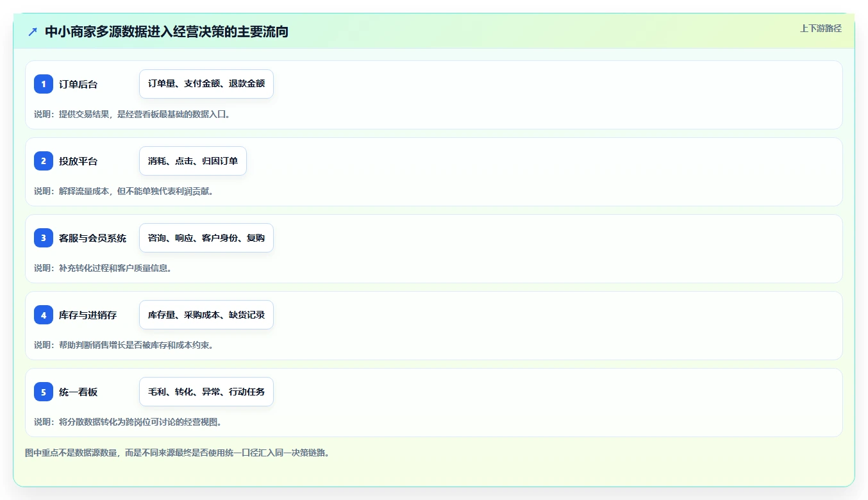
Task: Click the note 解释流量成本，但不能单独代表利润贡献
Action: pos(123,191)
